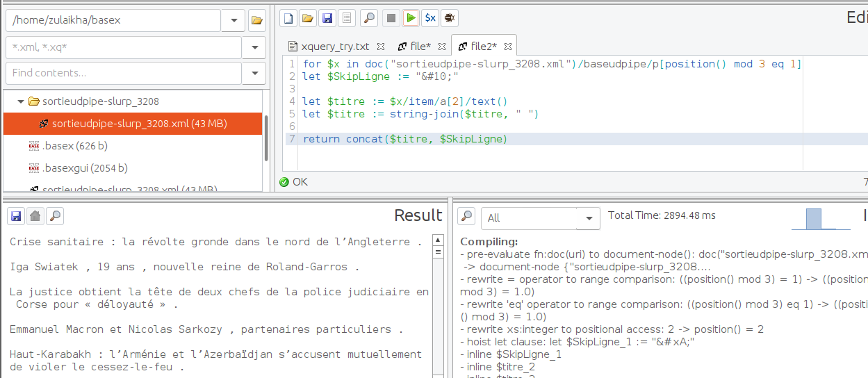This screenshot has height=378, width=868.
Task: Click the /home/zulaikha/basex path field
Action: pos(113,20)
